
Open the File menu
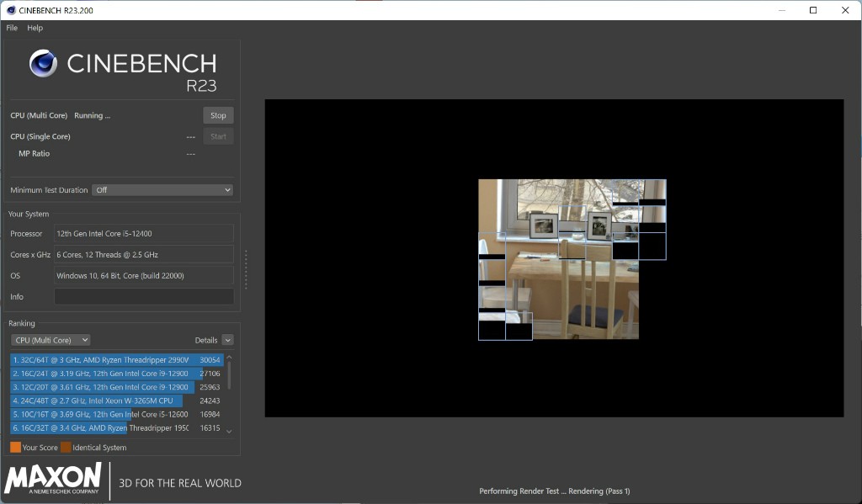(12, 28)
